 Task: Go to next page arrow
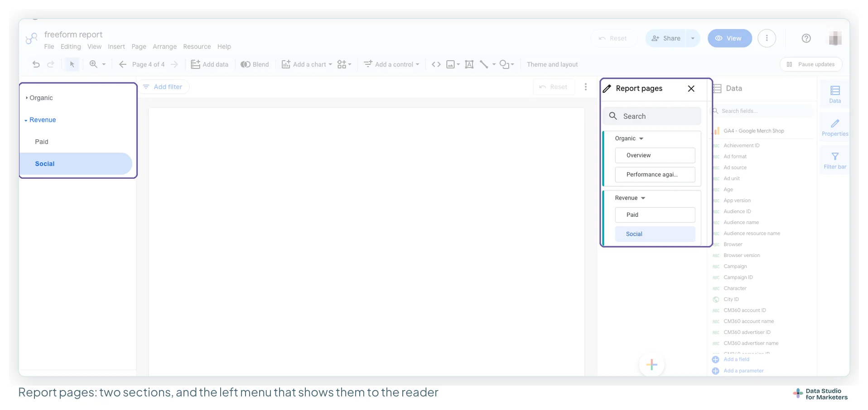pos(174,64)
